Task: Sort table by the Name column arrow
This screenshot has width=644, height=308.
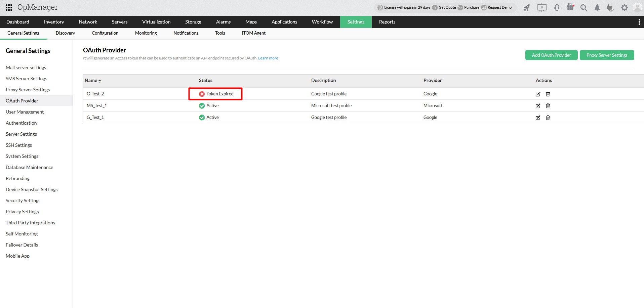Action: click(100, 81)
